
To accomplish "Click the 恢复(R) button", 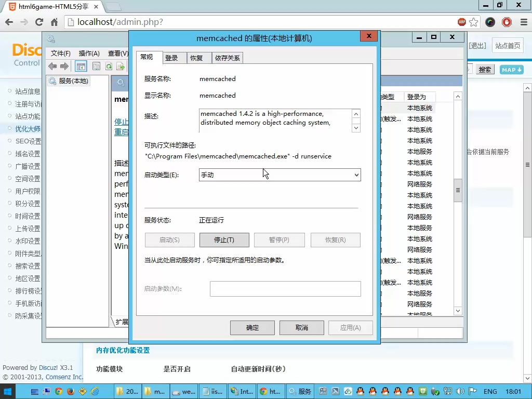I will 336,240.
